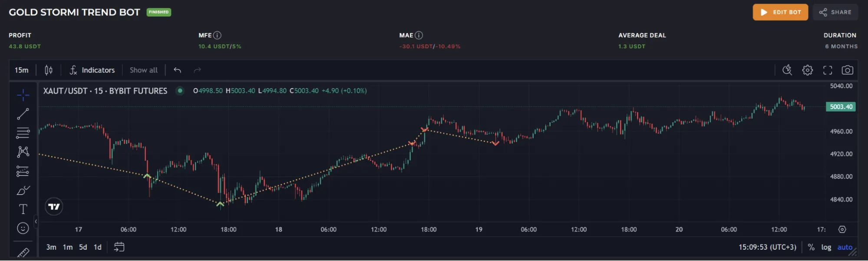Image resolution: width=868 pixels, height=261 pixels.
Task: Open the 15m timeframe dropdown
Action: click(22, 70)
